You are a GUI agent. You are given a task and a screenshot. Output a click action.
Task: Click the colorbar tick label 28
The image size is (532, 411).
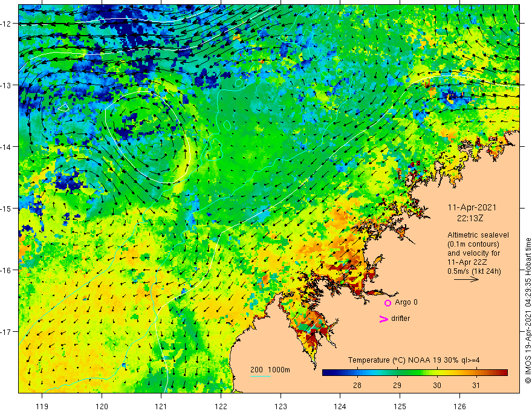(x=357, y=385)
